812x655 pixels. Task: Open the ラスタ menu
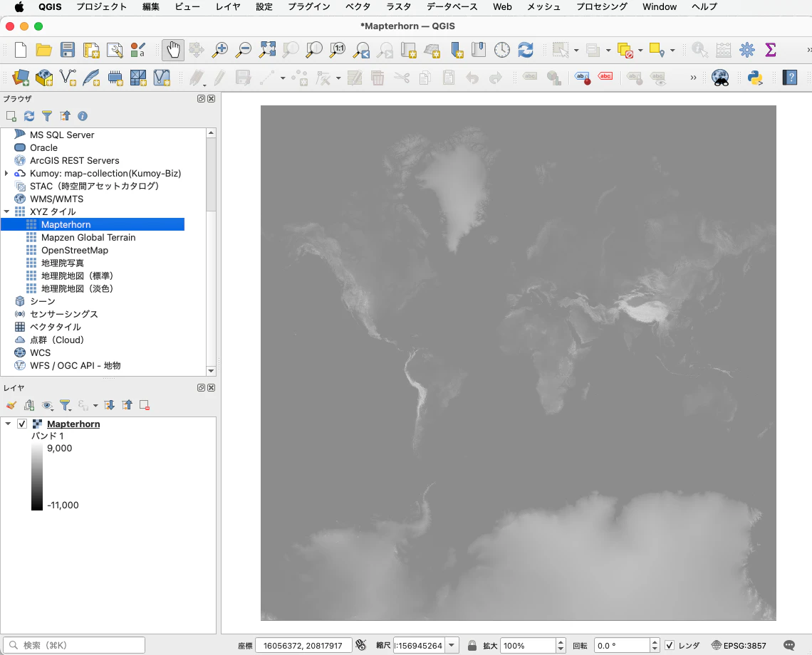click(x=399, y=6)
